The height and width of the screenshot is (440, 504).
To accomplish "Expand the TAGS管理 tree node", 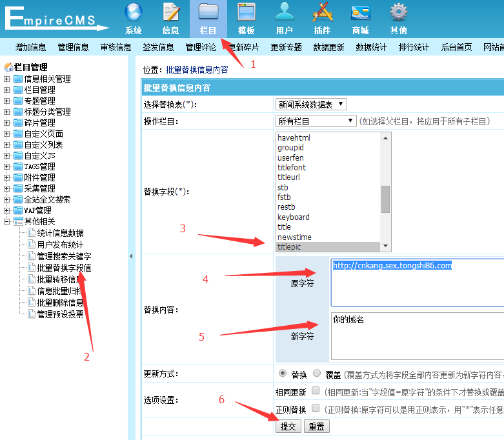I will click(6, 166).
